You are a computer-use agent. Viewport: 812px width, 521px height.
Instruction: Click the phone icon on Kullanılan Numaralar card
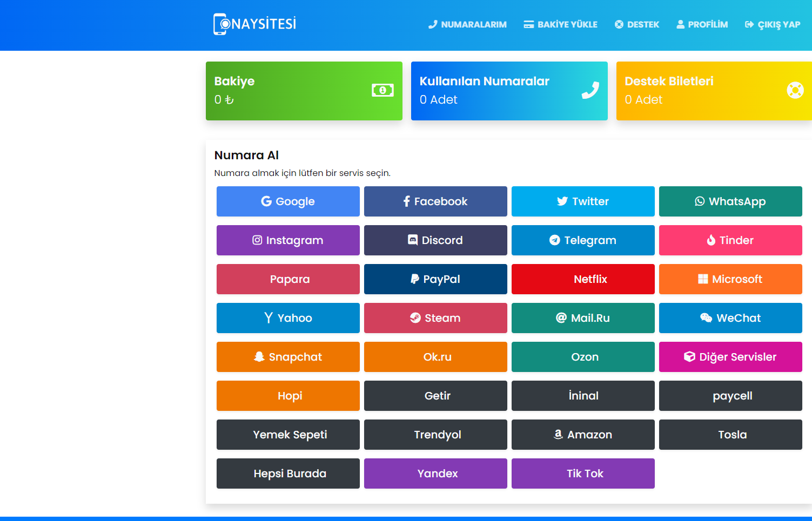point(590,90)
